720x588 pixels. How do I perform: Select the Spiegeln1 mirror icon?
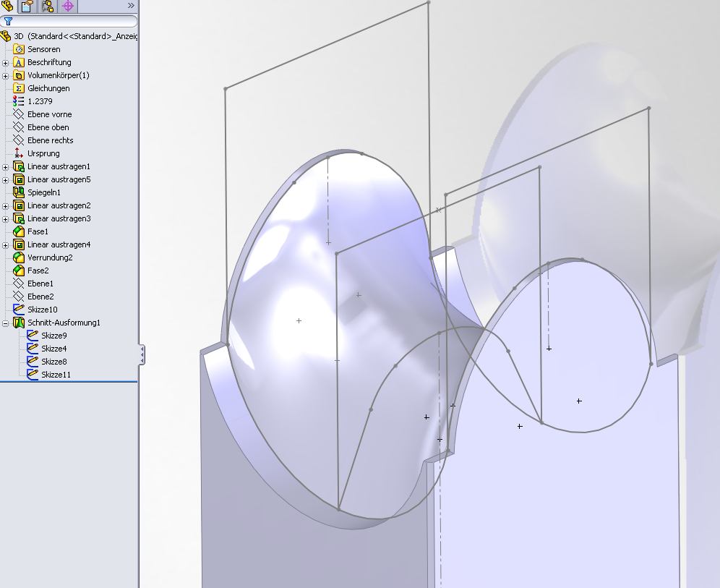(x=18, y=192)
